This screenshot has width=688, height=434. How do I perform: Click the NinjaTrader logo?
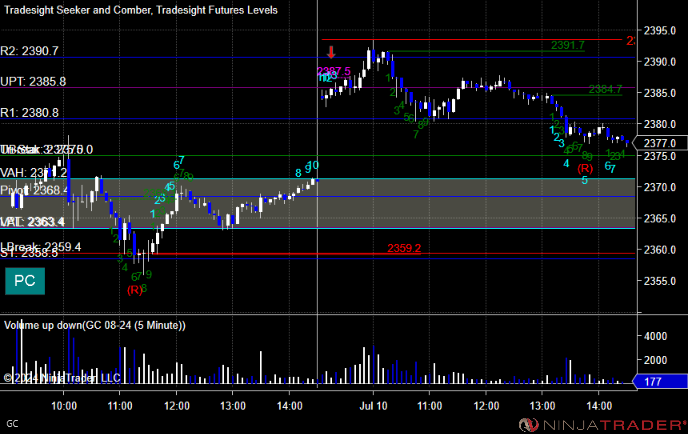tap(602, 425)
